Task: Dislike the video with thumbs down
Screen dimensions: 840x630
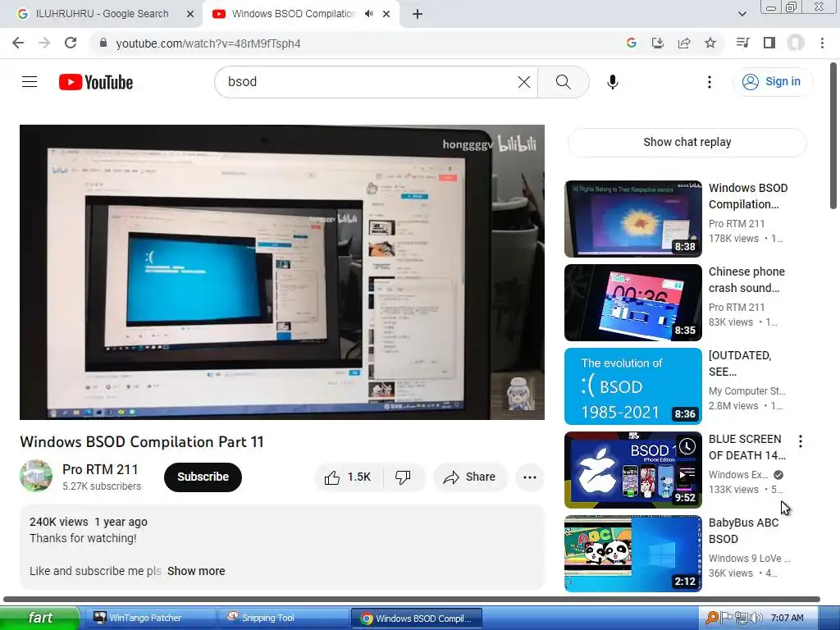Action: click(404, 477)
